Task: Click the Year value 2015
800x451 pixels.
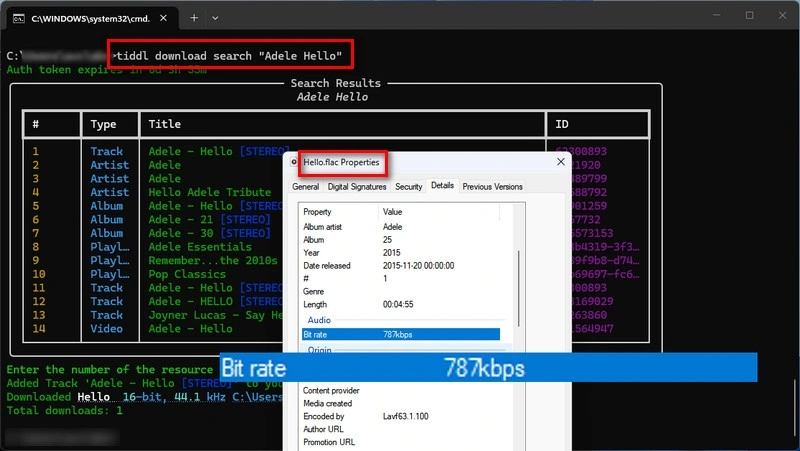Action: 391,253
